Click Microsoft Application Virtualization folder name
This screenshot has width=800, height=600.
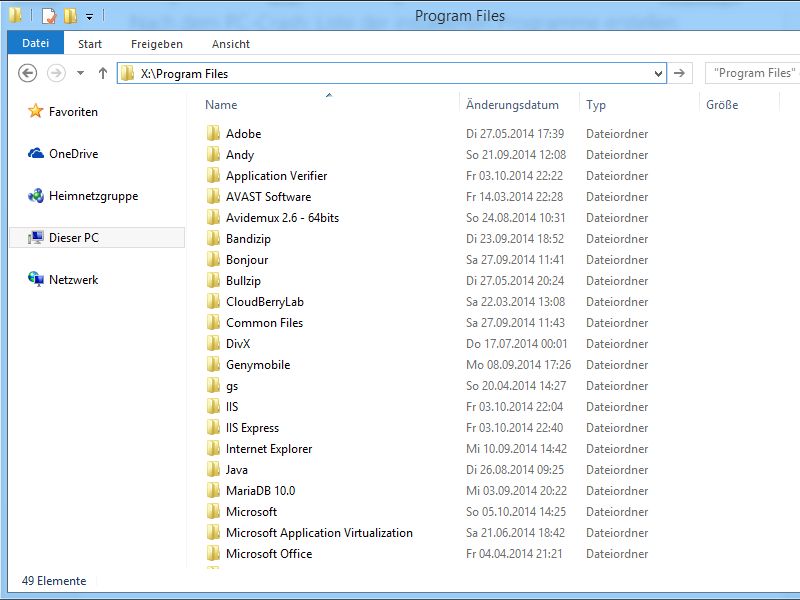[319, 533]
